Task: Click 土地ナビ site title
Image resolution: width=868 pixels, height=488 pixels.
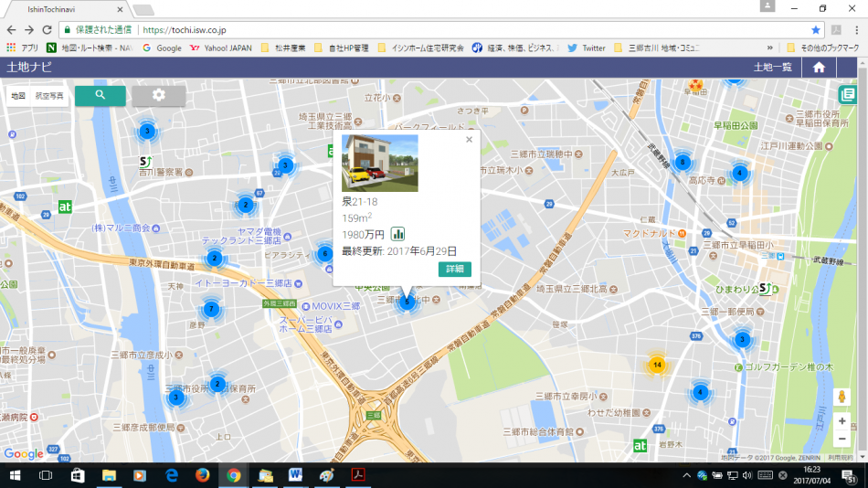Action: [29, 67]
